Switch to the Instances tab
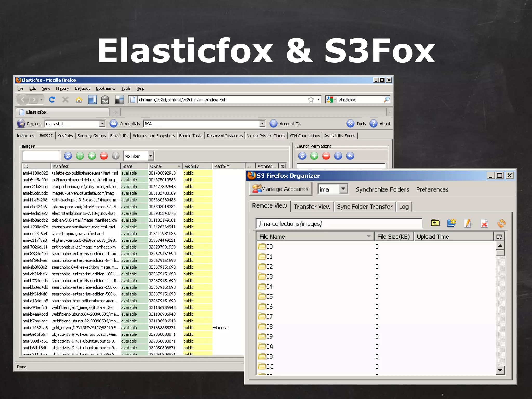The height and width of the screenshot is (399, 532). (25, 136)
